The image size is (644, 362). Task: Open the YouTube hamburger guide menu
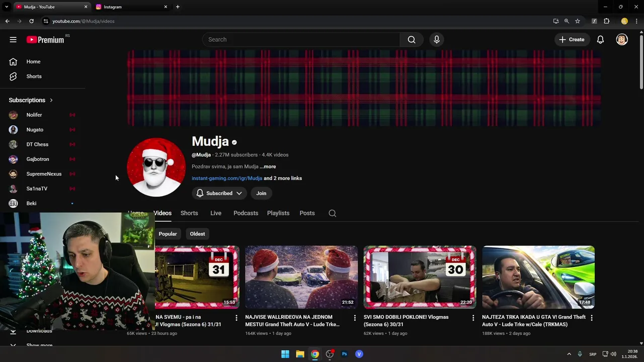[x=13, y=40]
